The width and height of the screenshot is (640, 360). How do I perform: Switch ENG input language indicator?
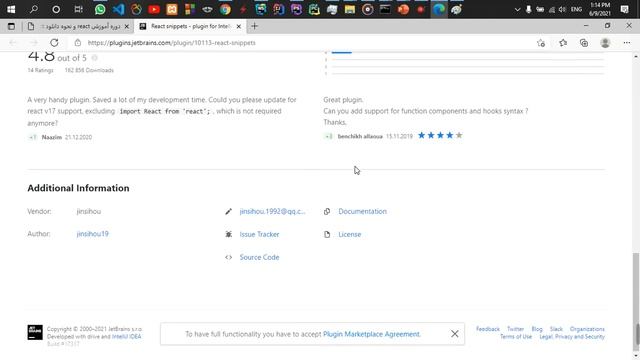[x=576, y=9]
